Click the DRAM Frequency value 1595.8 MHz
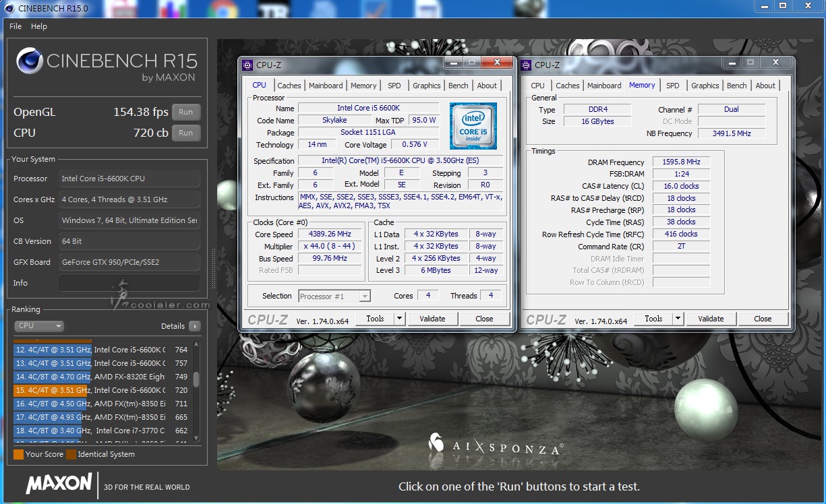Viewport: 826px width, 504px height. (682, 162)
